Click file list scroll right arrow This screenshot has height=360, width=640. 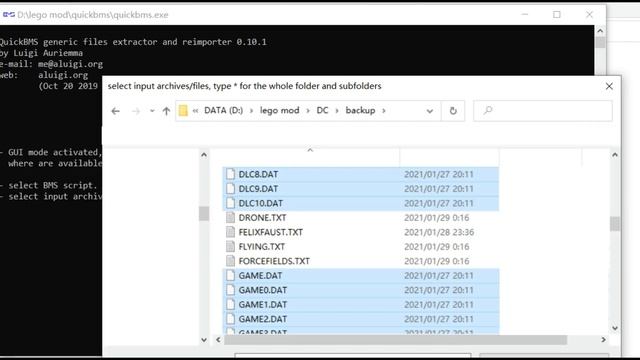(603, 340)
